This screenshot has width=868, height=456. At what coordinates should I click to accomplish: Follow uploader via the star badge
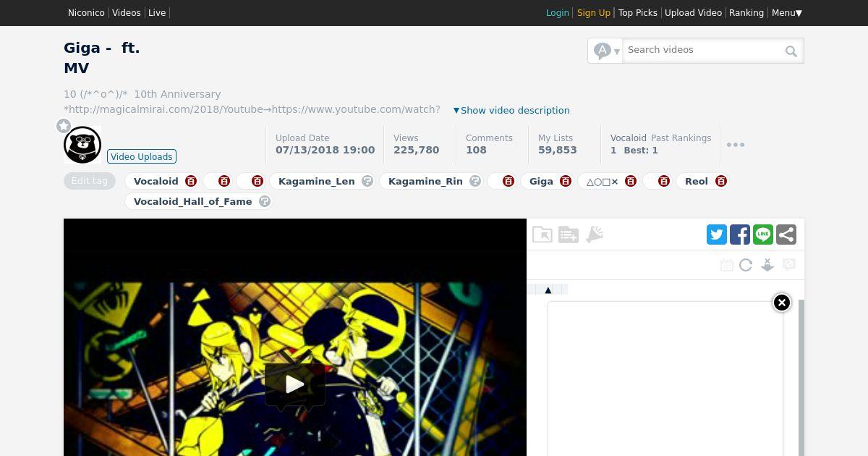pyautogui.click(x=64, y=126)
